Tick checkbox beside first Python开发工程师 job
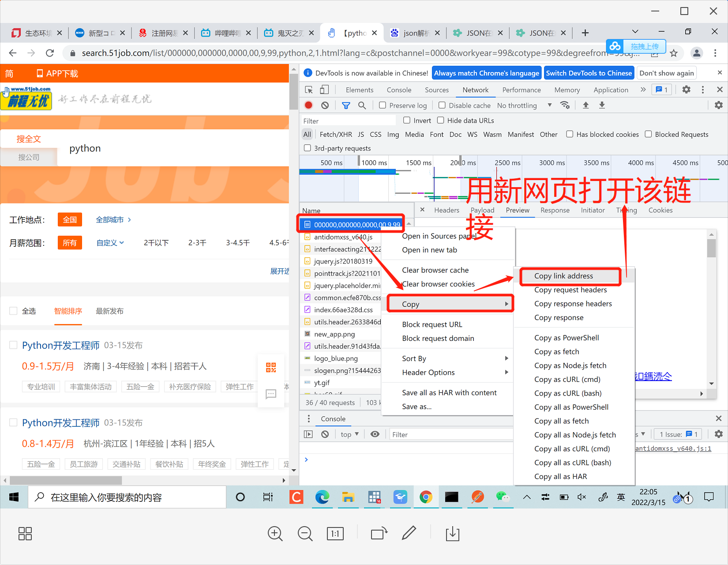This screenshot has width=728, height=565. pos(13,345)
